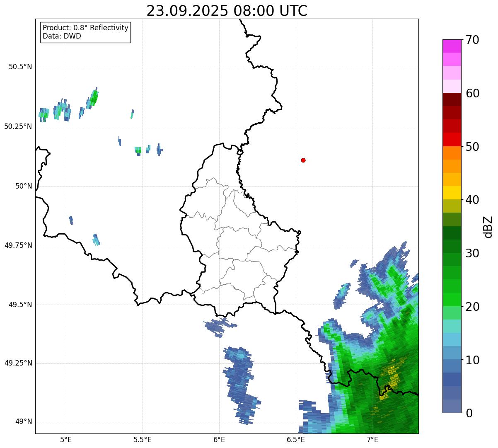Click the 50.5°N latitude label

tap(20, 67)
